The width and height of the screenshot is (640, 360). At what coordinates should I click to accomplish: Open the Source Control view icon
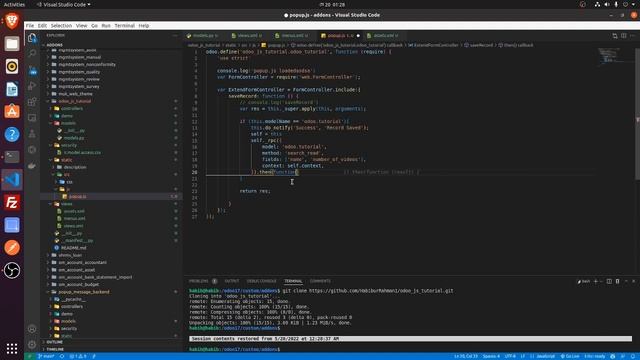[x=32, y=70]
